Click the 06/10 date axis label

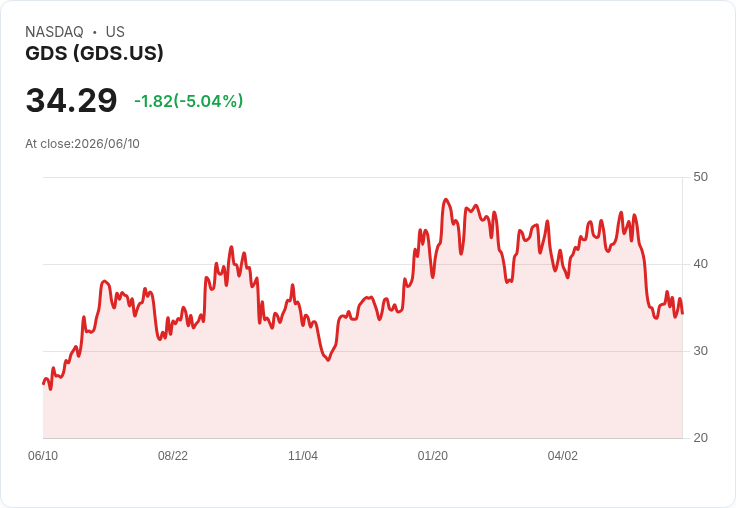point(43,456)
